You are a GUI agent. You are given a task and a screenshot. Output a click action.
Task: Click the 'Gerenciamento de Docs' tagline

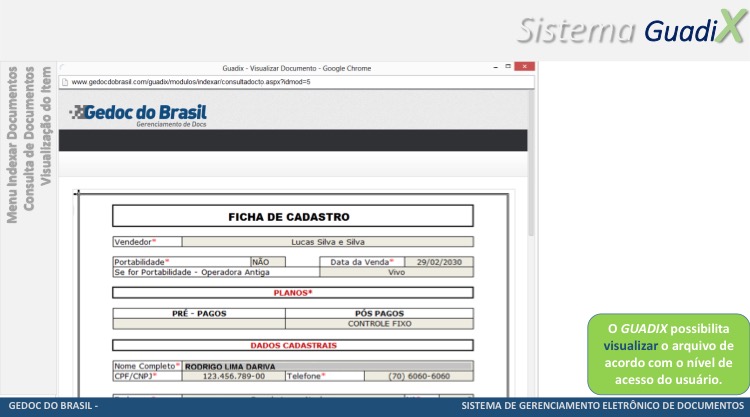point(171,124)
